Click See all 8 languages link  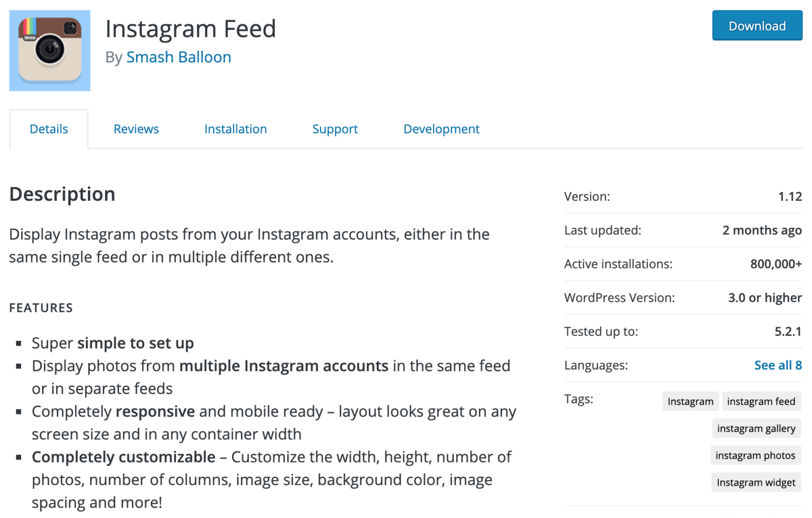pos(778,365)
